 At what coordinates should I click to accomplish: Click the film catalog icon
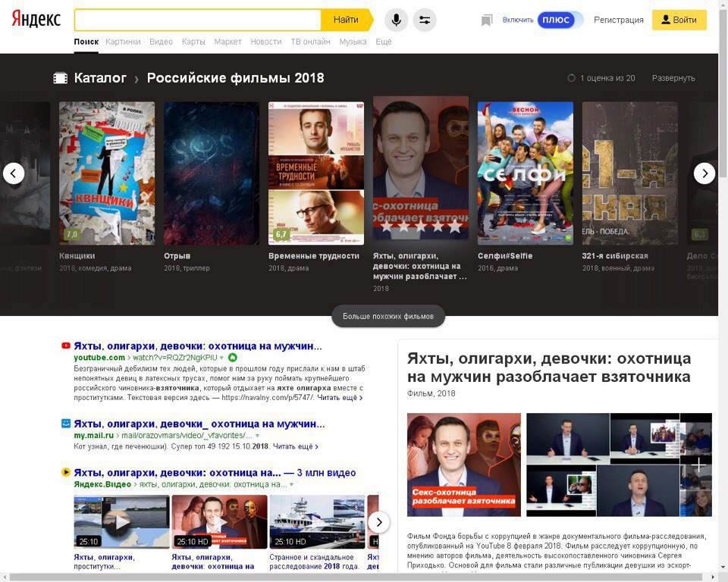coord(61,78)
